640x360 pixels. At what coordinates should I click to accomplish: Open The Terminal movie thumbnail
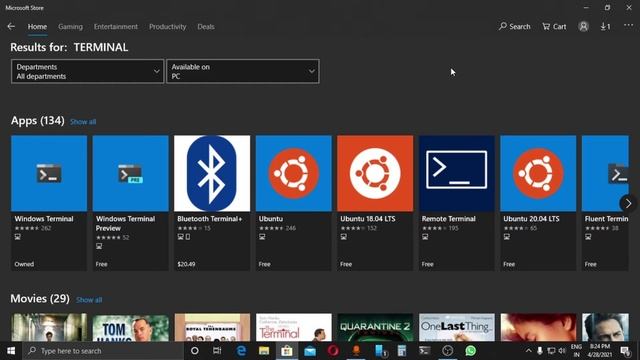293,327
